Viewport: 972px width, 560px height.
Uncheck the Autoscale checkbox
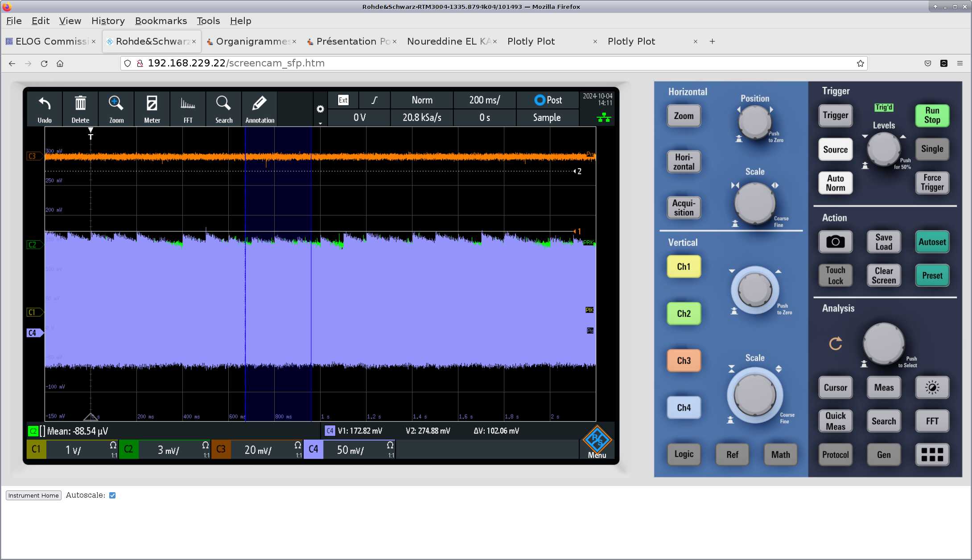[112, 495]
